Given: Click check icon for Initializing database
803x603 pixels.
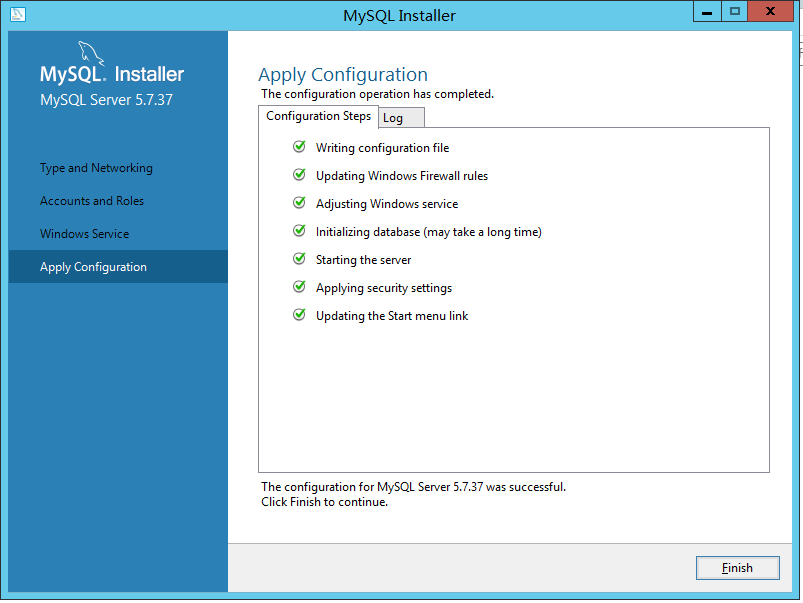Looking at the screenshot, I should coord(299,231).
